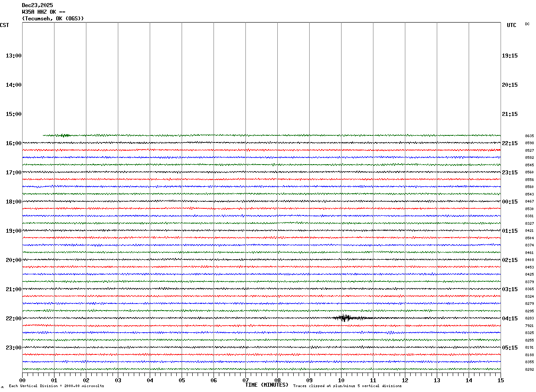Click minute marker 00 on the time axis
Image resolution: width=536 pixels, height=392 pixels.
coord(22,380)
